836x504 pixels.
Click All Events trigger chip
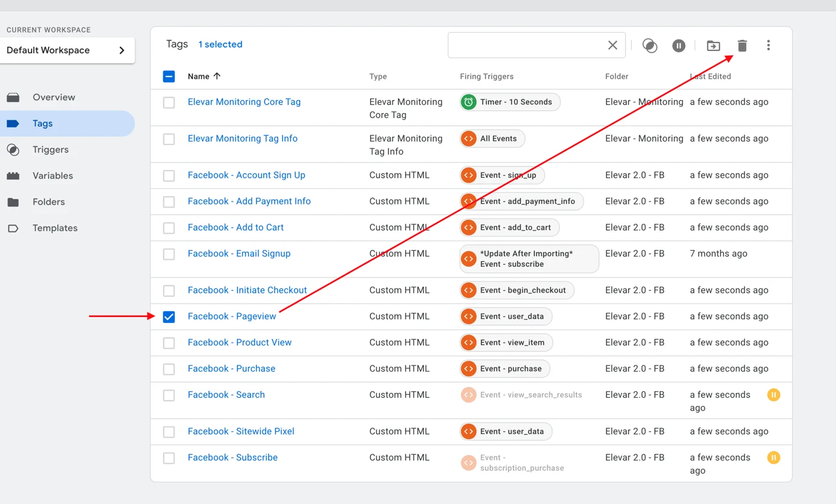coord(492,138)
